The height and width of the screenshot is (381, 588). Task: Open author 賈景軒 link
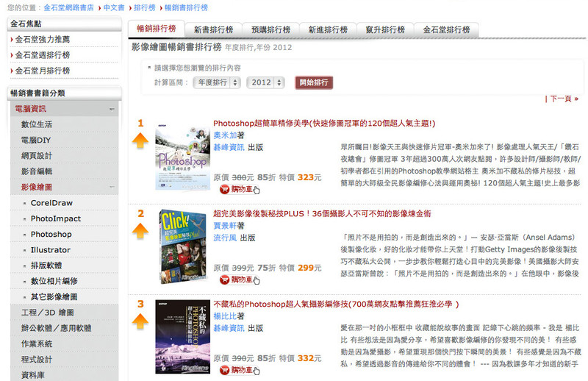coord(225,226)
